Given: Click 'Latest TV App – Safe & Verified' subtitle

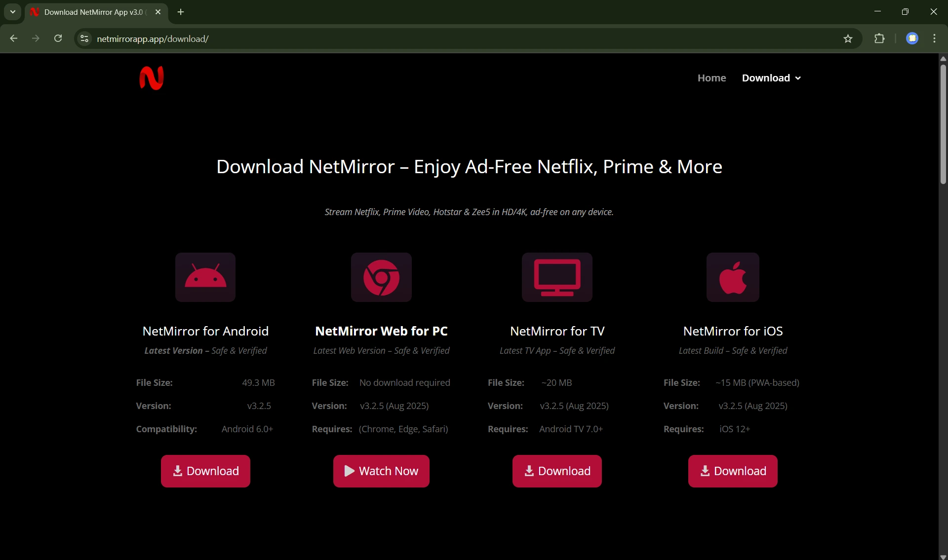Looking at the screenshot, I should (x=557, y=350).
